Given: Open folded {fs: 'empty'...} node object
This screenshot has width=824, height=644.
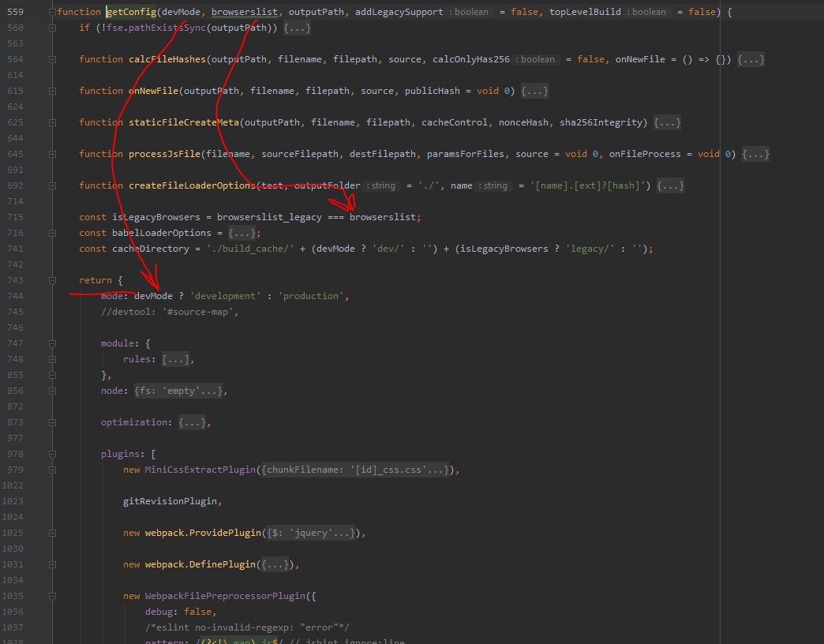Looking at the screenshot, I should 178,391.
